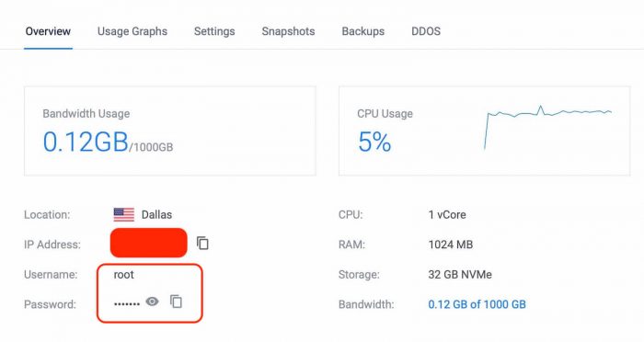Copy the IP address to clipboard
This screenshot has width=644, height=342.
click(202, 243)
